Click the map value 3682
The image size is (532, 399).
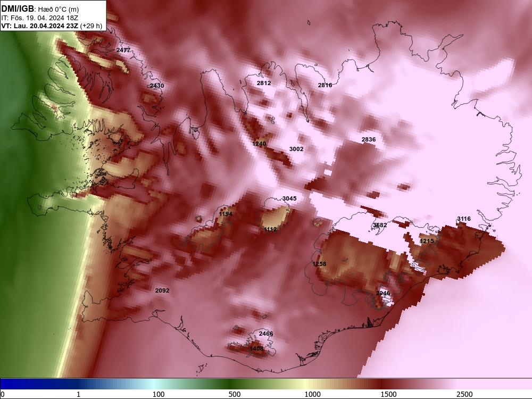pyautogui.click(x=380, y=225)
